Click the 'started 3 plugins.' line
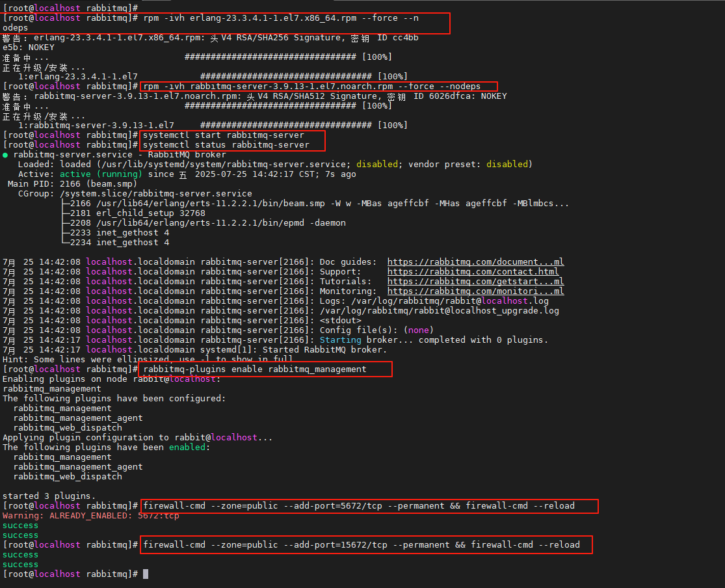 click(x=49, y=496)
